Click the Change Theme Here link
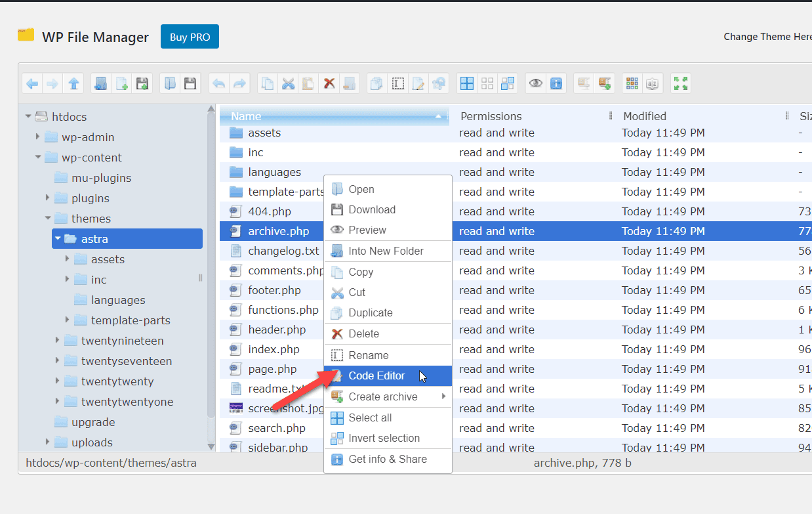This screenshot has height=514, width=812. tap(767, 37)
